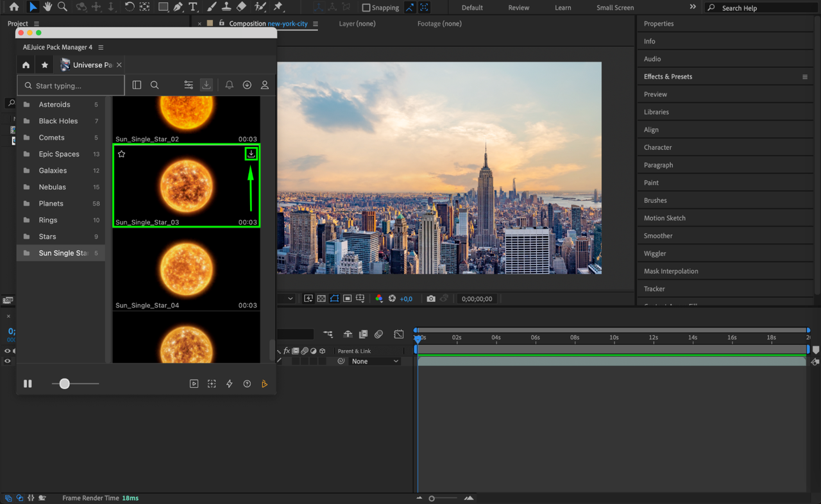Open the AEJuice home icon

point(26,65)
